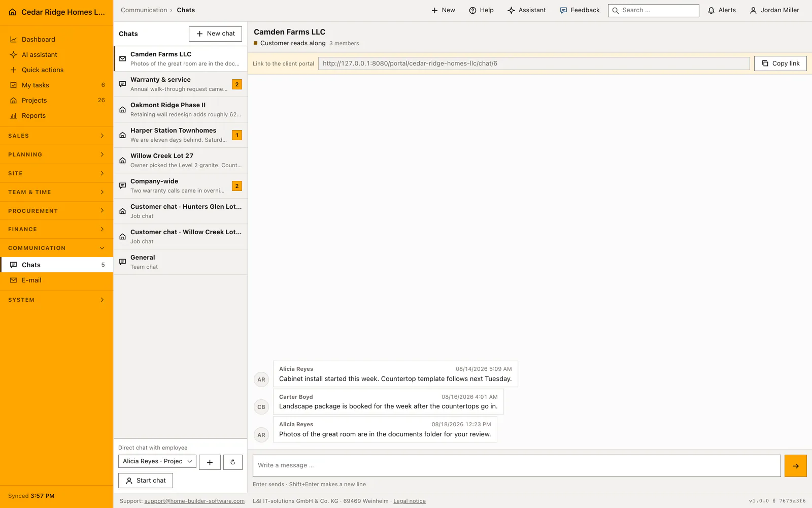Open Reports in the sidebar
The width and height of the screenshot is (812, 508).
tap(56, 115)
